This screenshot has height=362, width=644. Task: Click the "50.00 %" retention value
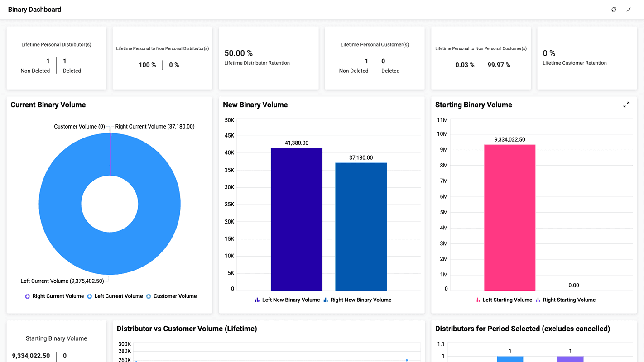[239, 53]
